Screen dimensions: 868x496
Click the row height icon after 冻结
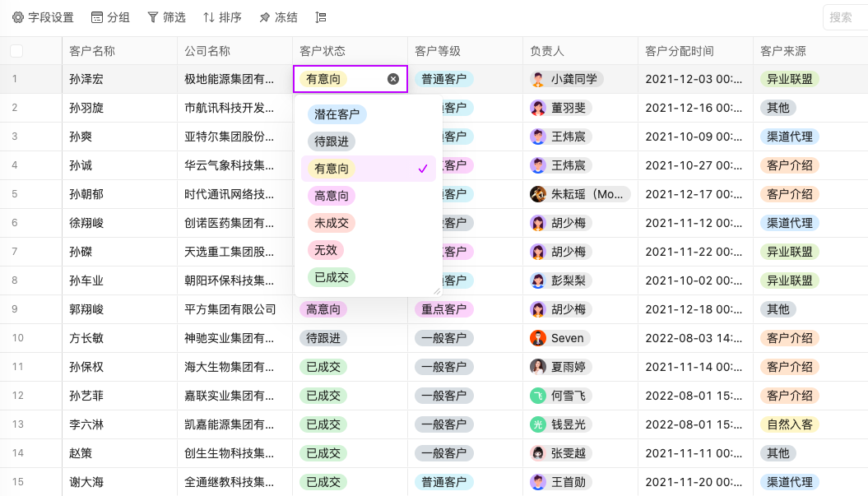tap(321, 17)
